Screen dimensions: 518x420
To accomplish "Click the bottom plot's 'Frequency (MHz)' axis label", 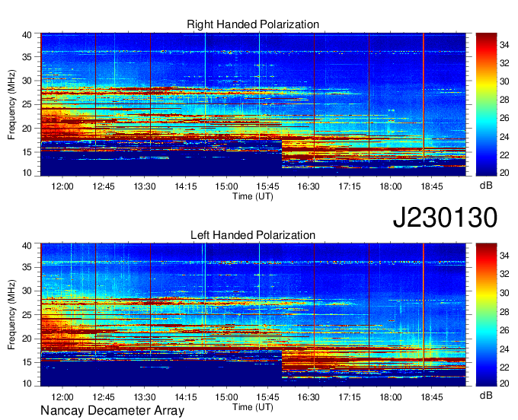I will 11,315.
